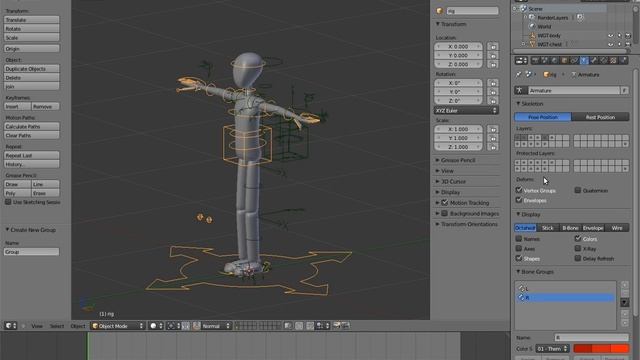This screenshot has height=360, width=640.
Task: Enable the Delay Refresh checkbox
Action: tap(578, 258)
